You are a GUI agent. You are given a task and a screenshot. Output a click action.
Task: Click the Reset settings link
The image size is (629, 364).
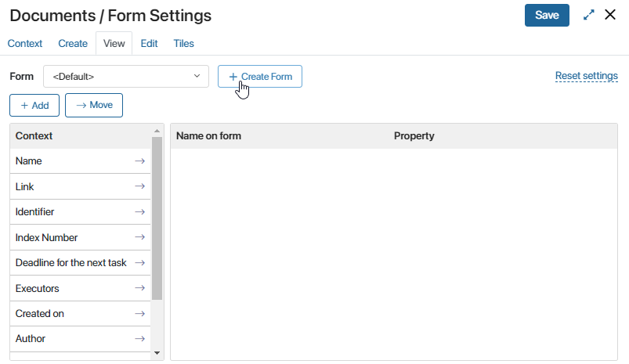(x=586, y=76)
